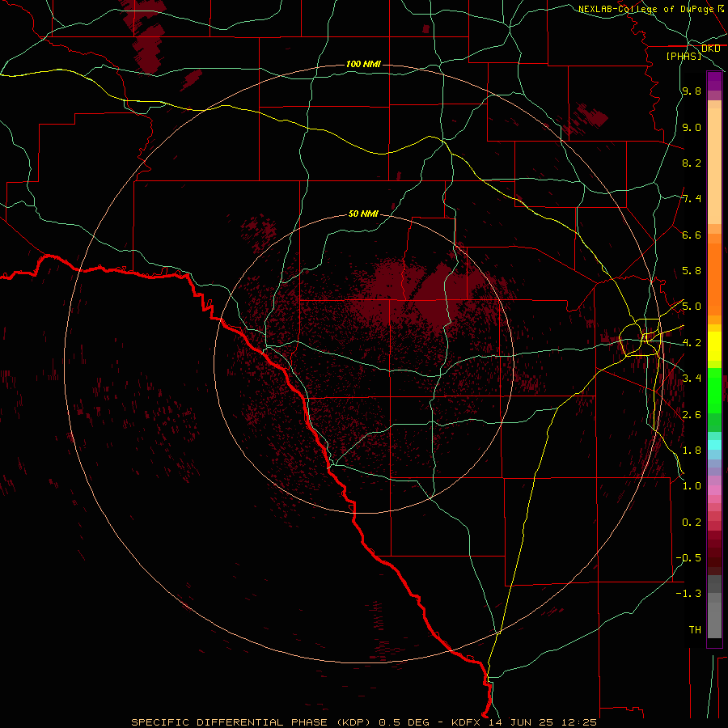
Task: Click the -1.3 color scale value
Action: [688, 594]
